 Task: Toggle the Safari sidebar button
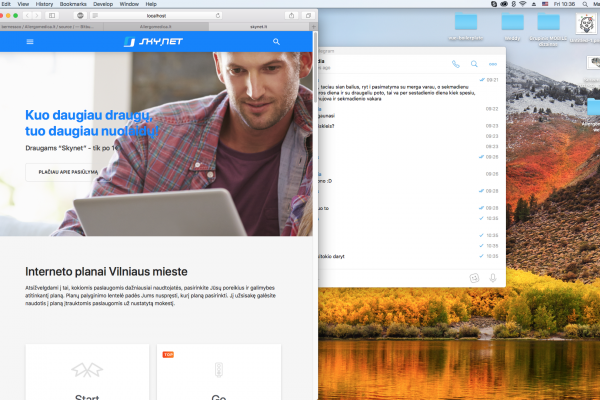[x=52, y=15]
